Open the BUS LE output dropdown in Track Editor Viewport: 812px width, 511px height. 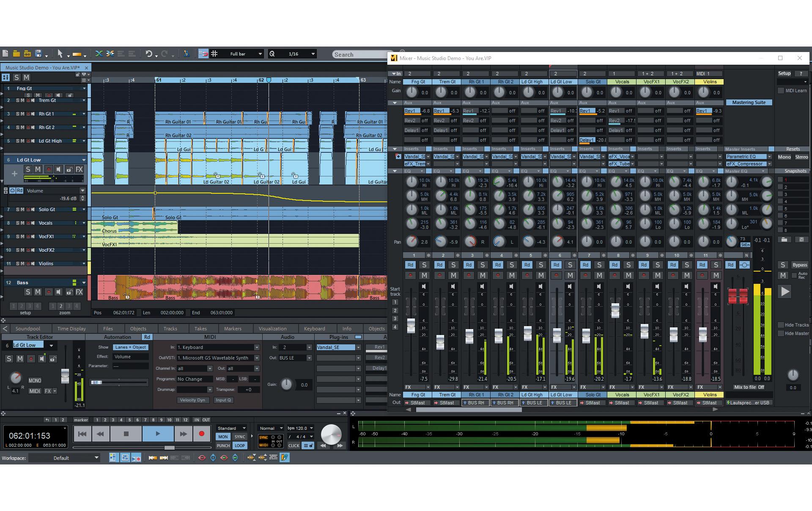point(295,358)
